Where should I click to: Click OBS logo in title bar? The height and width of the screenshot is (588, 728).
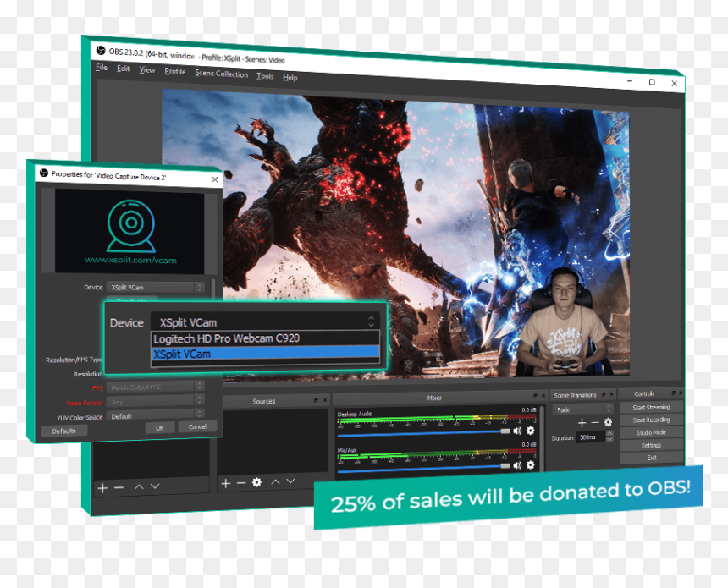[100, 50]
